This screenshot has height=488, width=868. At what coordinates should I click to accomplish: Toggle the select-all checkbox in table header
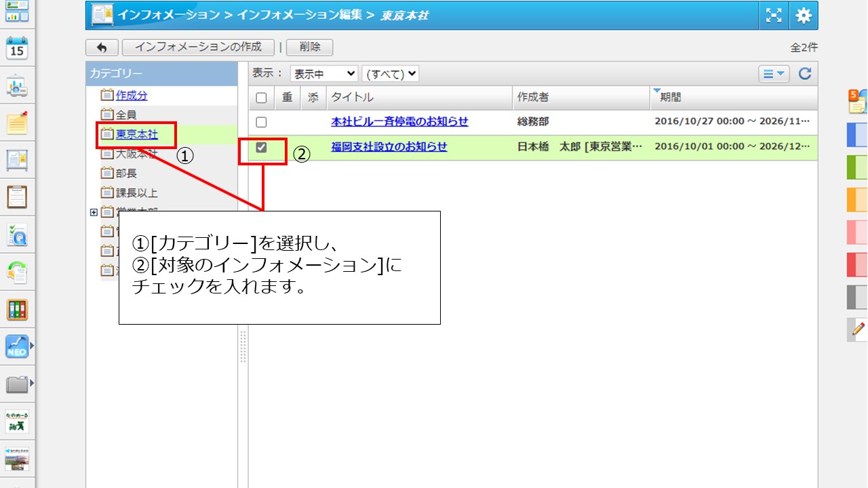261,98
